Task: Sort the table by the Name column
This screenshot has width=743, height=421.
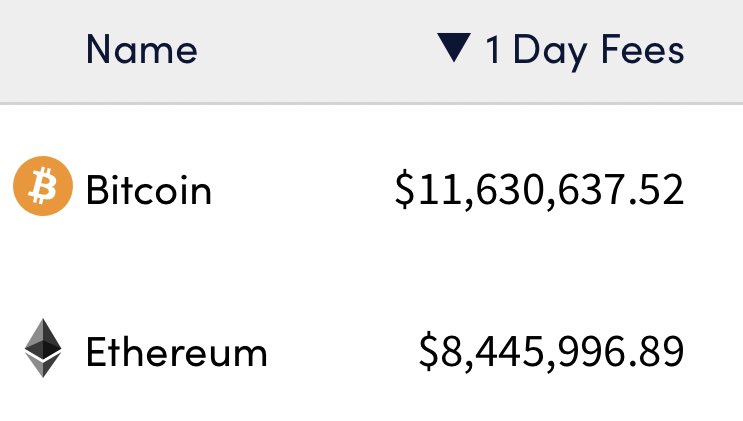Action: (142, 49)
